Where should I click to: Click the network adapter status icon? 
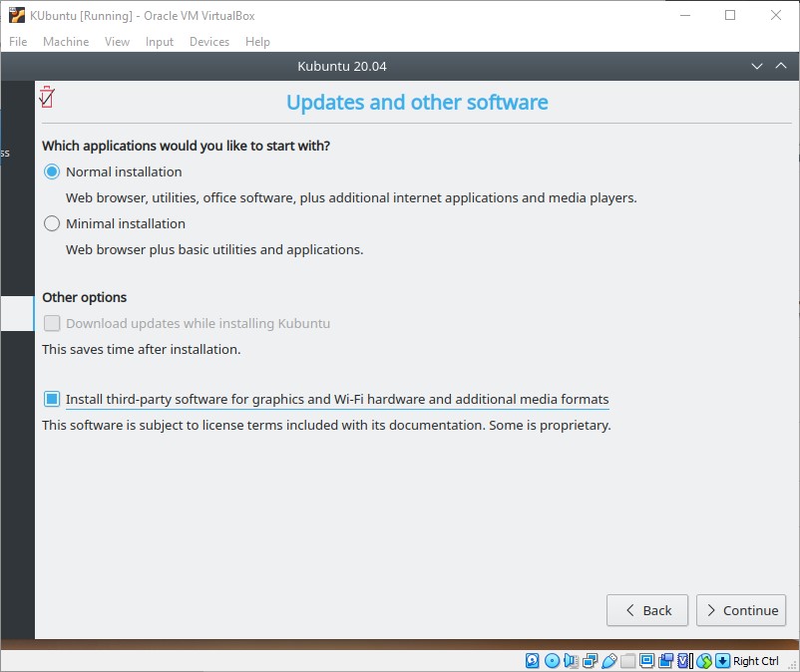(590, 661)
